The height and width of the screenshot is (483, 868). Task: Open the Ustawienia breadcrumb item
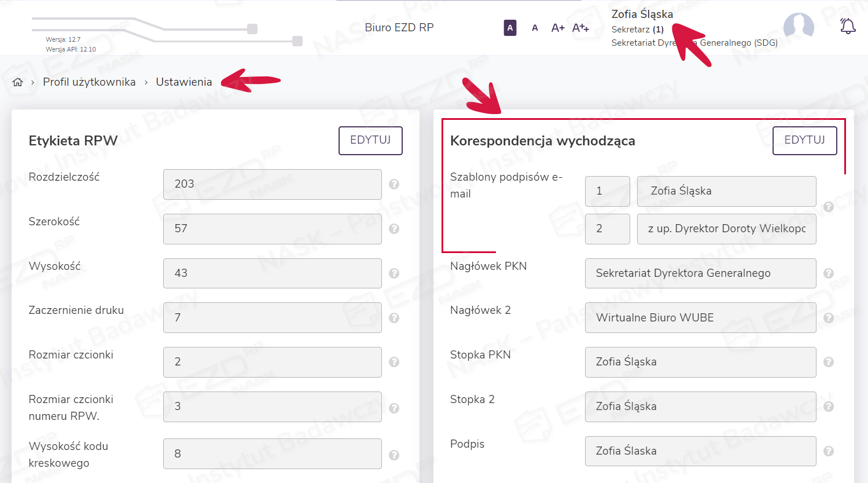click(x=183, y=82)
